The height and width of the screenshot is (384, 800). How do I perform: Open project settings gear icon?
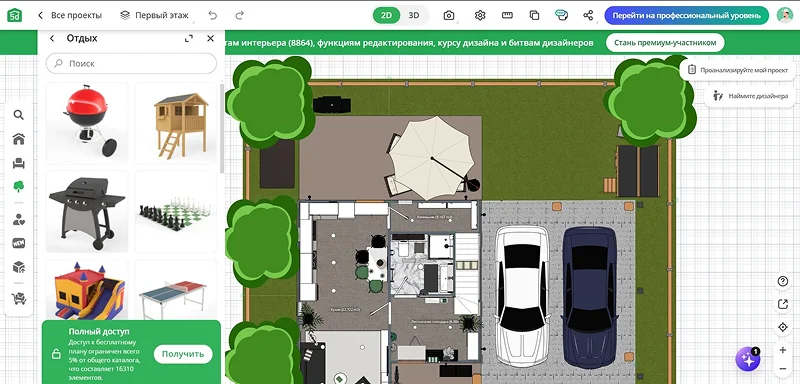pos(480,15)
